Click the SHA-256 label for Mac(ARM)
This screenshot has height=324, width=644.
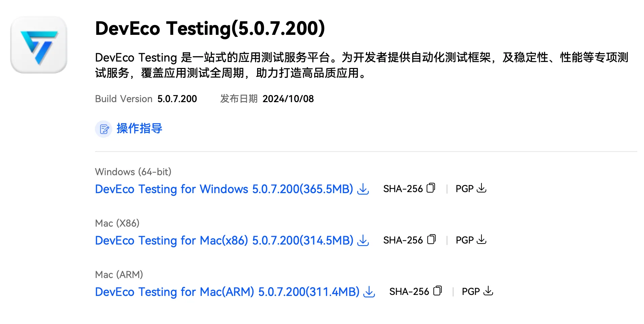point(409,292)
